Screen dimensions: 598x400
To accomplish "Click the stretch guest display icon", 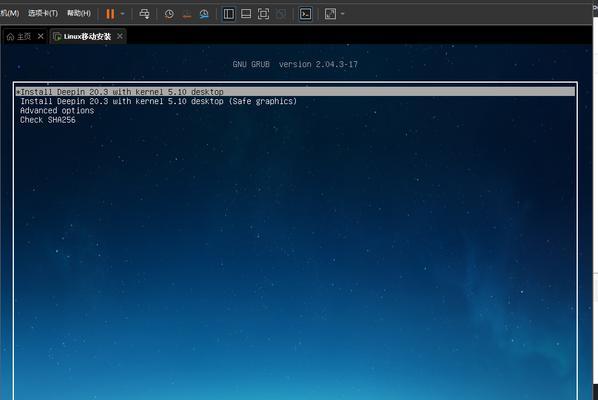I will tap(330, 14).
